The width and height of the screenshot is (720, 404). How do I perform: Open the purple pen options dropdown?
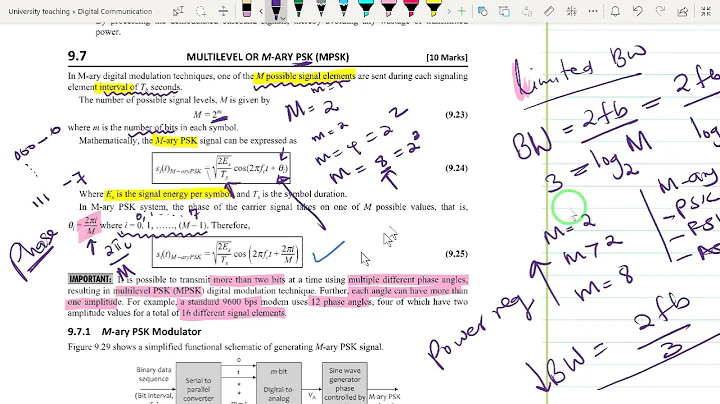[x=283, y=19]
